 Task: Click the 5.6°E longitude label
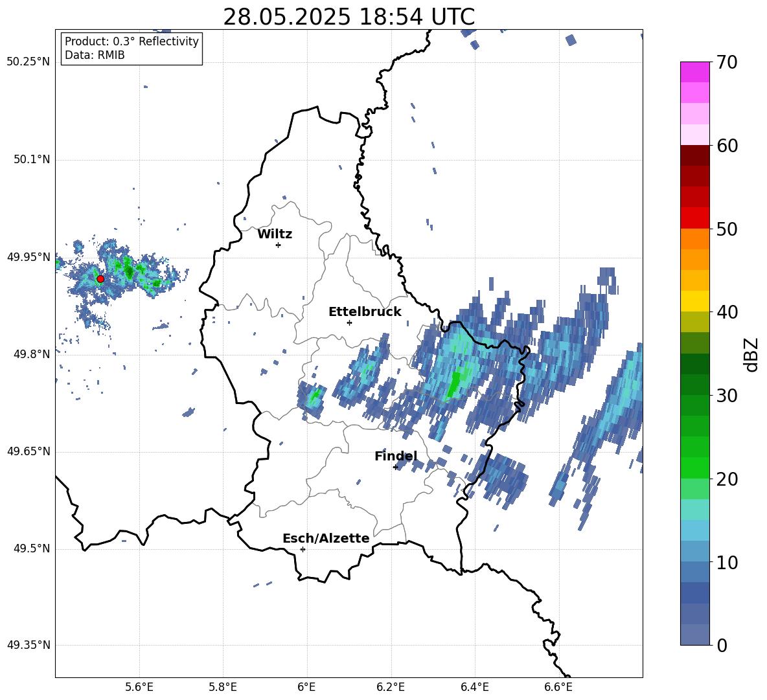coord(139,687)
